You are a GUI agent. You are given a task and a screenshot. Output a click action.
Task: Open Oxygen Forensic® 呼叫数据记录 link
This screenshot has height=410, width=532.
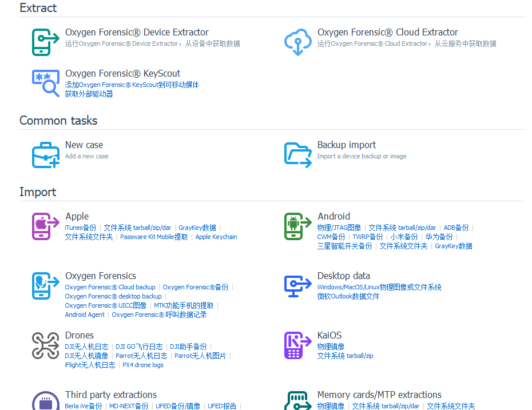[159, 315]
